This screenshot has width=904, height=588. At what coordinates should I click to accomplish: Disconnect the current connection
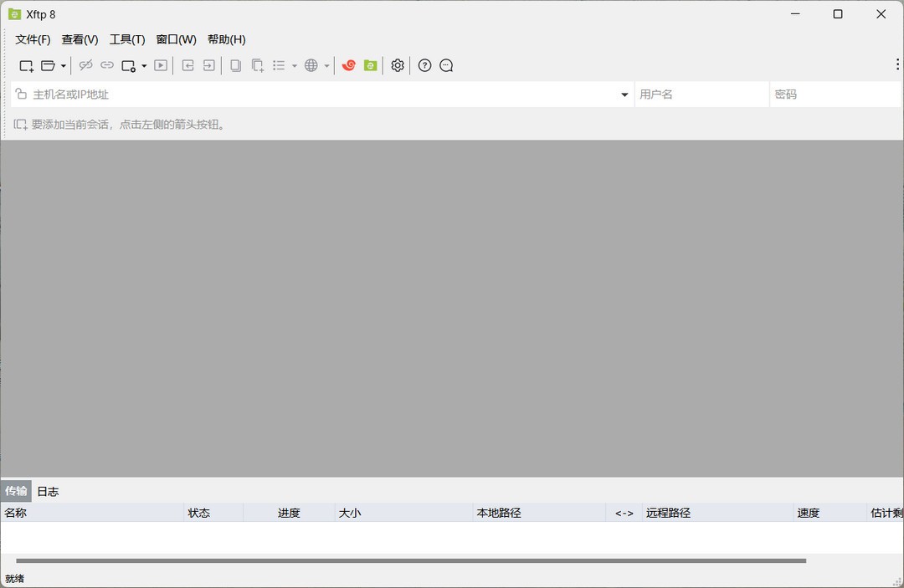(85, 65)
